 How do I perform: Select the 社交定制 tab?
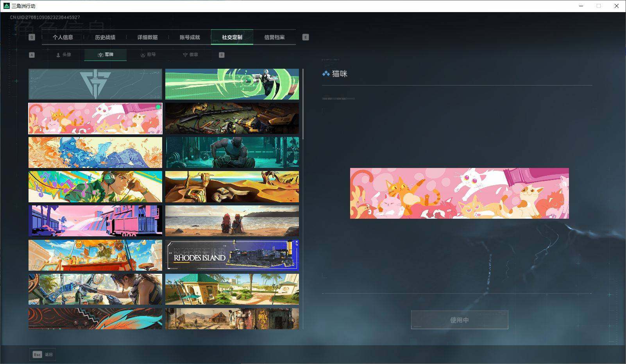click(x=232, y=37)
